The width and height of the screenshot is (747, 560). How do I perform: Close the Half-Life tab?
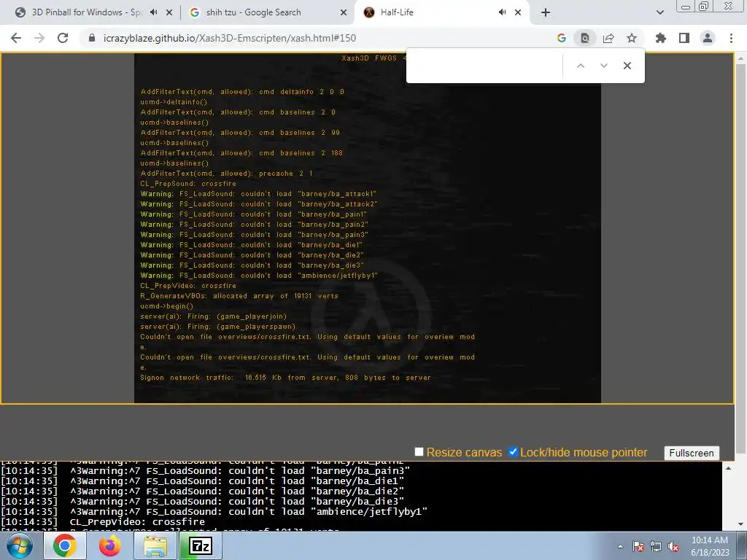(x=518, y=12)
